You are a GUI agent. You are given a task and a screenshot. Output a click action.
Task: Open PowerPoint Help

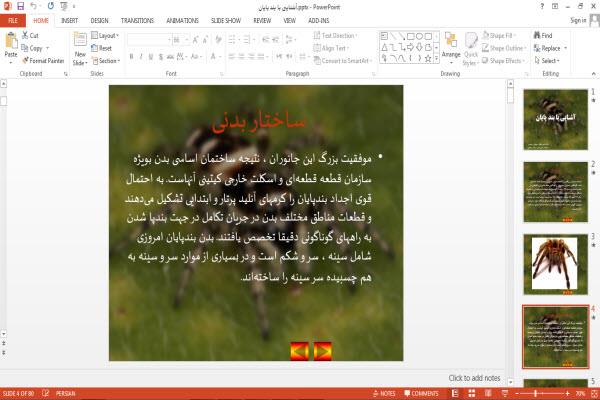click(542, 6)
